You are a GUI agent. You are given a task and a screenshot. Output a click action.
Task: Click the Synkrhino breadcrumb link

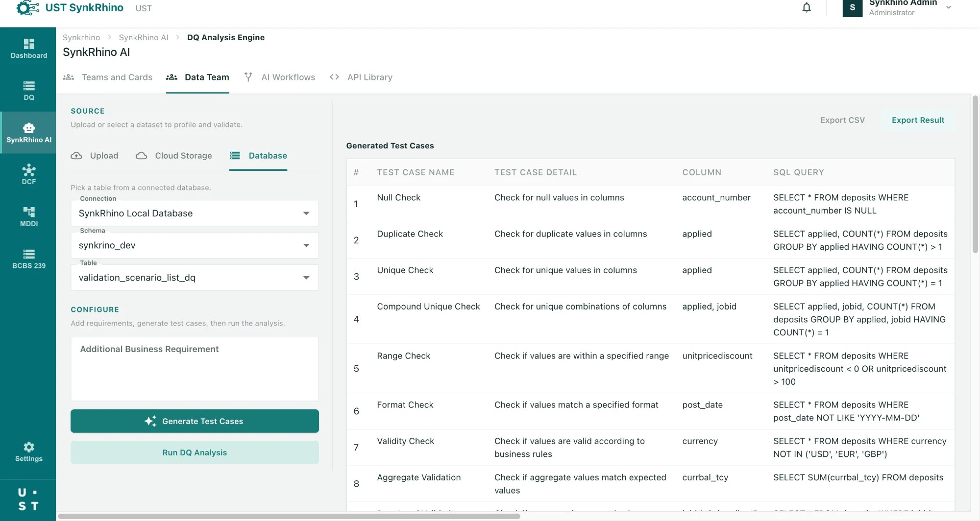pos(81,37)
